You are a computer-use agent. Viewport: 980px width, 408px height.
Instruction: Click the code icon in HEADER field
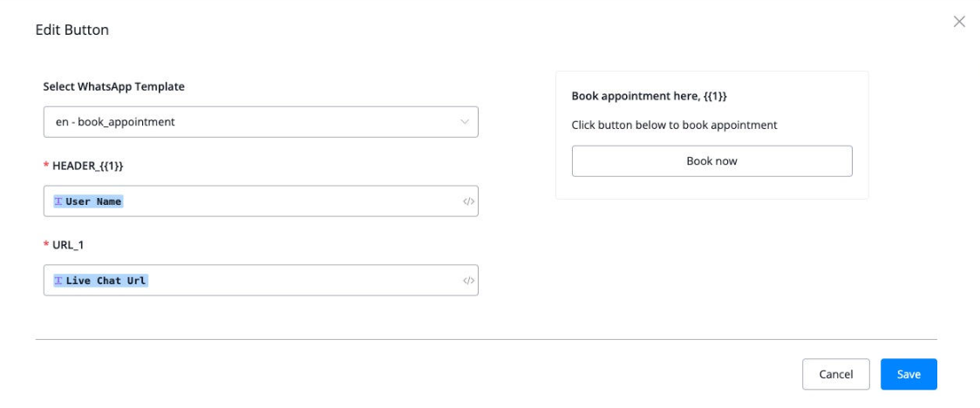tap(468, 201)
